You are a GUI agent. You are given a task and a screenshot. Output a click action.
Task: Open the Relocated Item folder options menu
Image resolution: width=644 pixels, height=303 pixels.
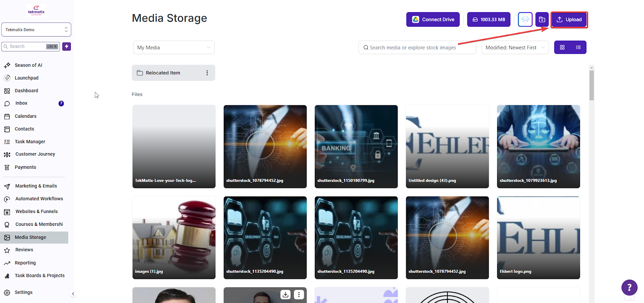[207, 73]
